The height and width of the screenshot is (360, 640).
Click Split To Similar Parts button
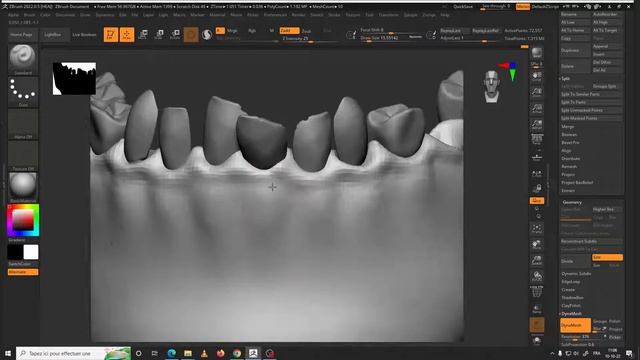click(591, 94)
